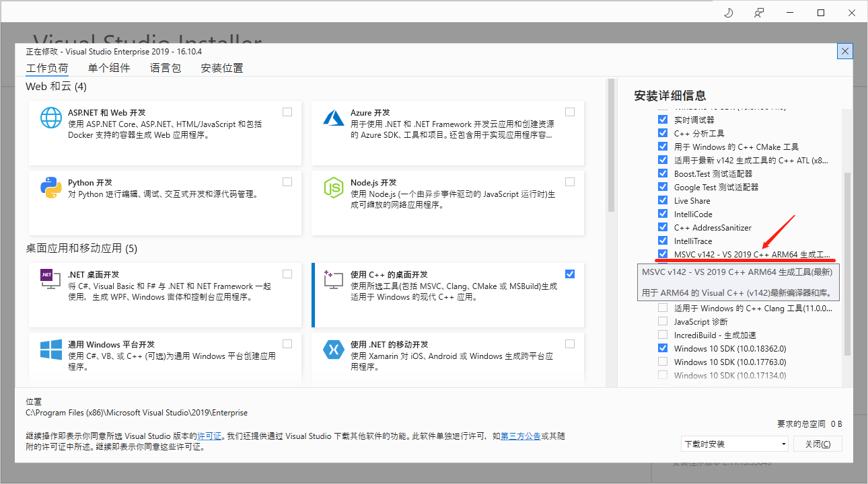The height and width of the screenshot is (484, 868).
Task: Check the 通用 Windows 平台开发 workload
Action: [x=287, y=344]
